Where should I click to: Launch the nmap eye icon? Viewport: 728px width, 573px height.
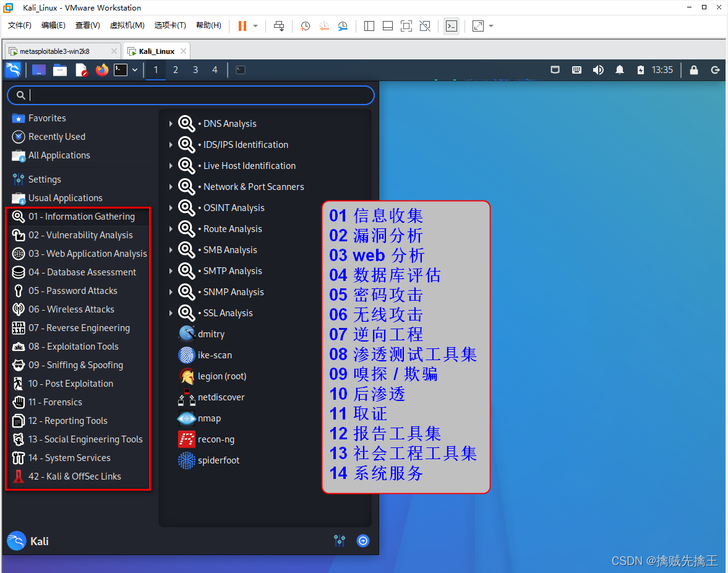click(x=187, y=418)
